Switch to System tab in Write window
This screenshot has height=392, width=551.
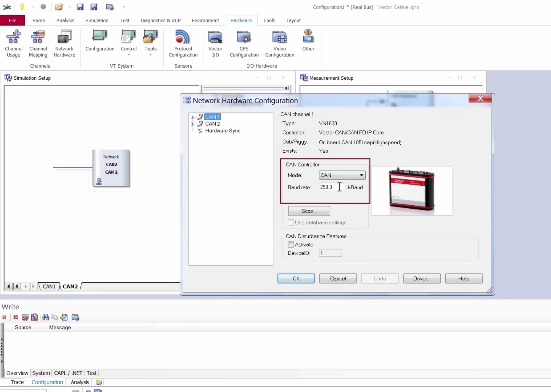coord(41,373)
